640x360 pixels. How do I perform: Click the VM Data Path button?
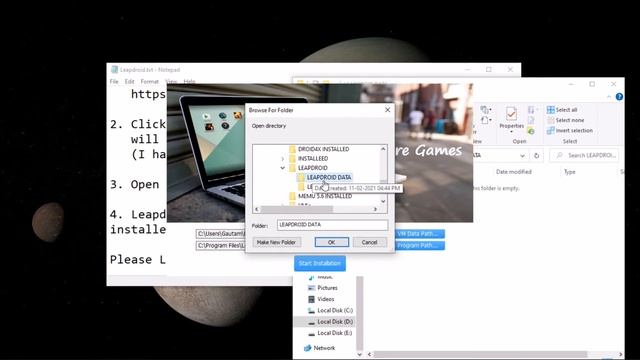click(420, 234)
